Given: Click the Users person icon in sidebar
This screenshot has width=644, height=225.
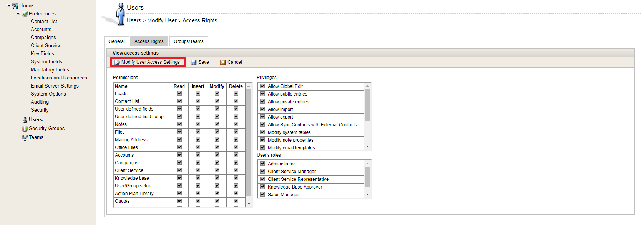Looking at the screenshot, I should tap(25, 120).
